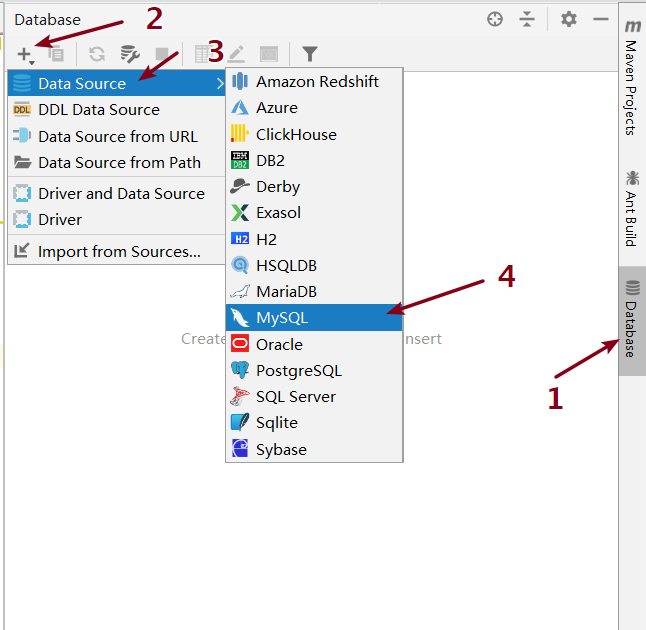Select Data Source from URL

click(x=117, y=136)
